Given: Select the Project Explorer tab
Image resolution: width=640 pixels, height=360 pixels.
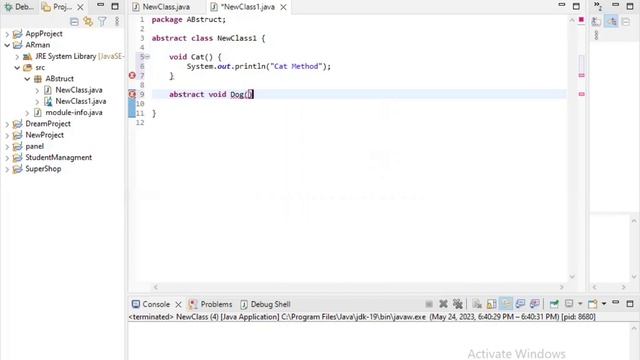Looking at the screenshot, I should coord(57,7).
